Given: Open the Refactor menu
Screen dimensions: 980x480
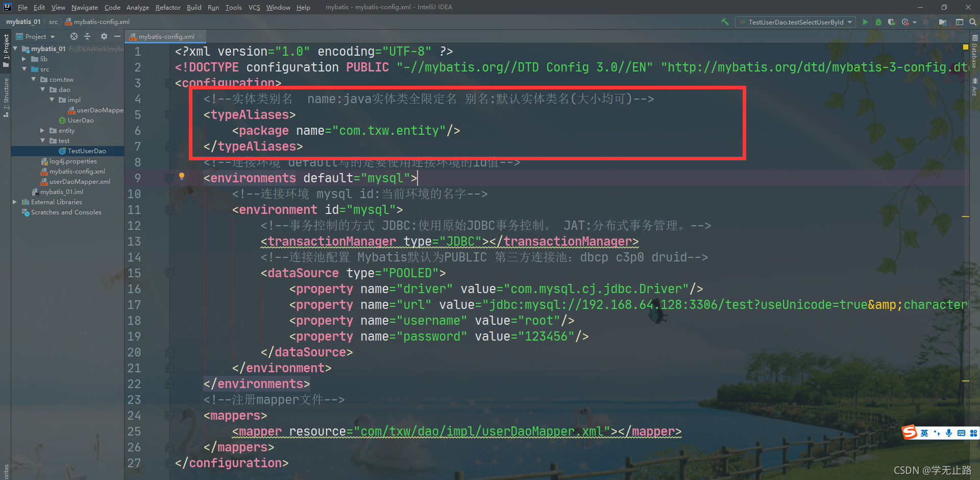Looking at the screenshot, I should [x=168, y=7].
